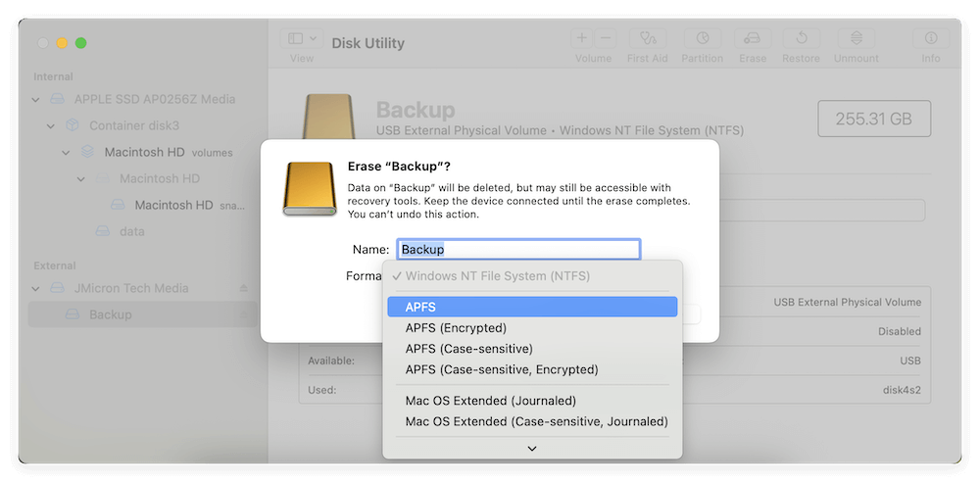Collapse the Container disk3 item
This screenshot has height=482, width=980.
50,125
